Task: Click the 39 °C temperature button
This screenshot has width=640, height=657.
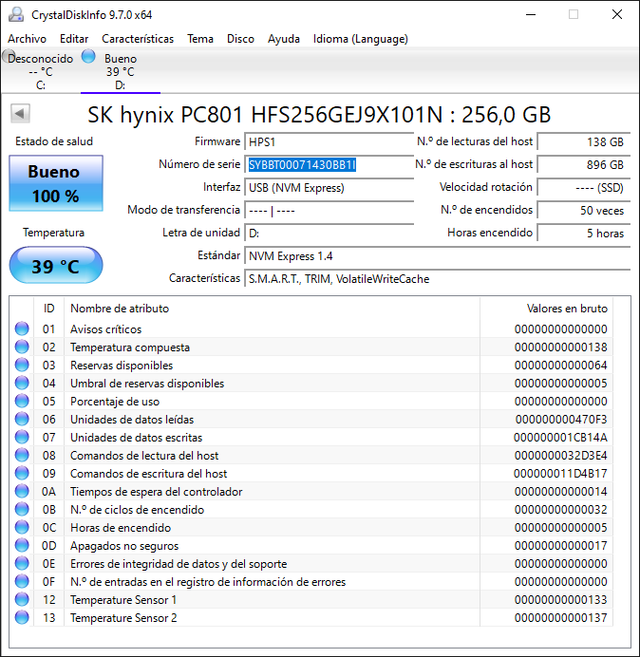Action: pyautogui.click(x=56, y=265)
